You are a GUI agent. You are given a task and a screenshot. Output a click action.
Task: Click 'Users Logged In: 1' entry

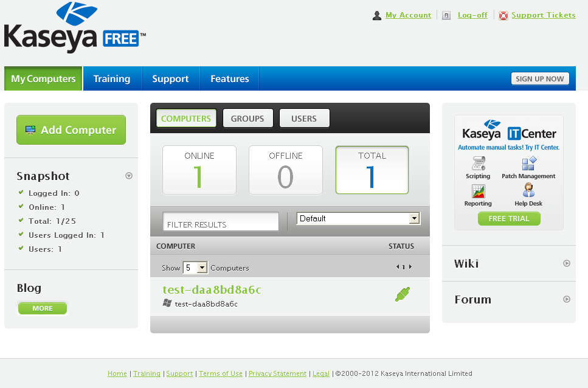pos(66,235)
